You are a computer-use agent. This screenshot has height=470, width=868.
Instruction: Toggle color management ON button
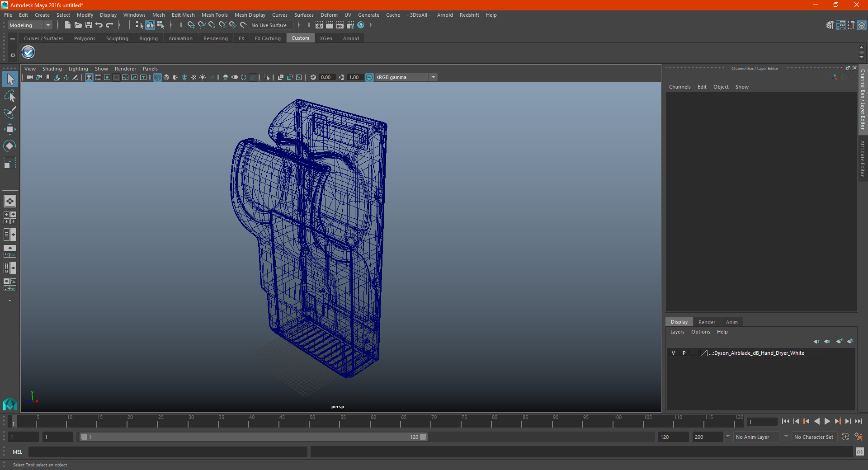point(369,77)
